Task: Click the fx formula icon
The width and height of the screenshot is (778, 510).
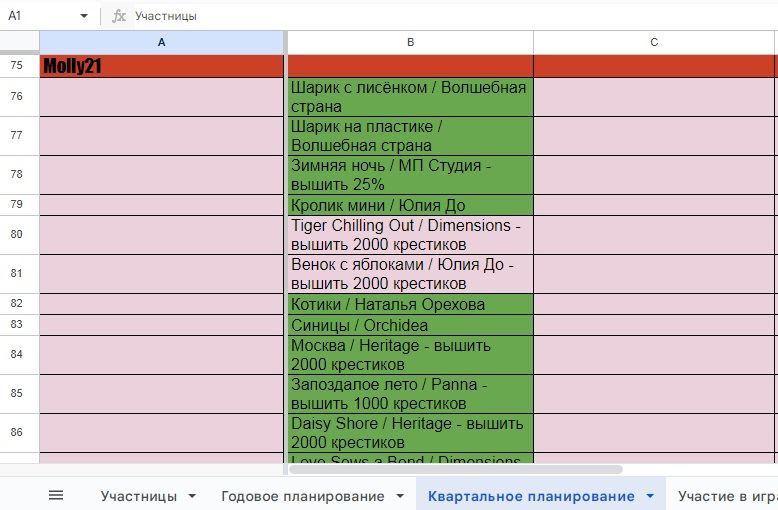Action: [x=119, y=16]
